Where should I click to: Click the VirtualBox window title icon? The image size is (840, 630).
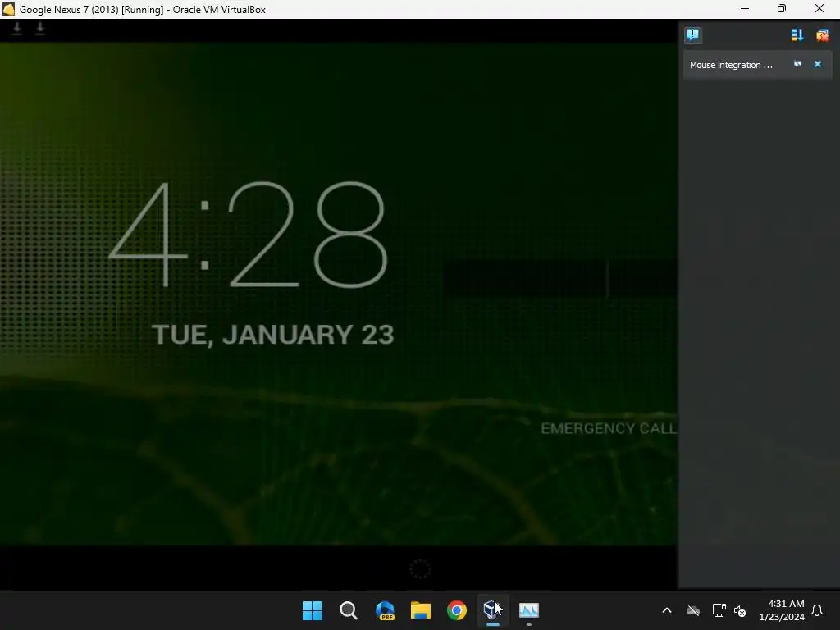point(8,9)
